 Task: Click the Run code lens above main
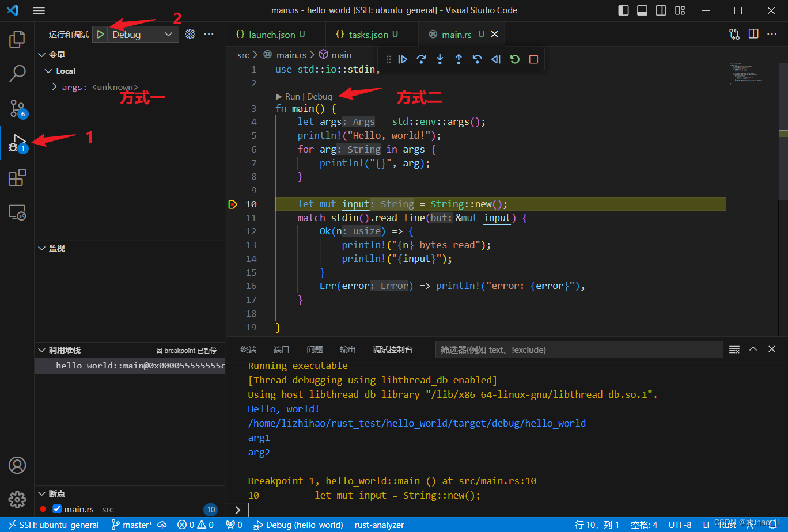[x=293, y=97]
